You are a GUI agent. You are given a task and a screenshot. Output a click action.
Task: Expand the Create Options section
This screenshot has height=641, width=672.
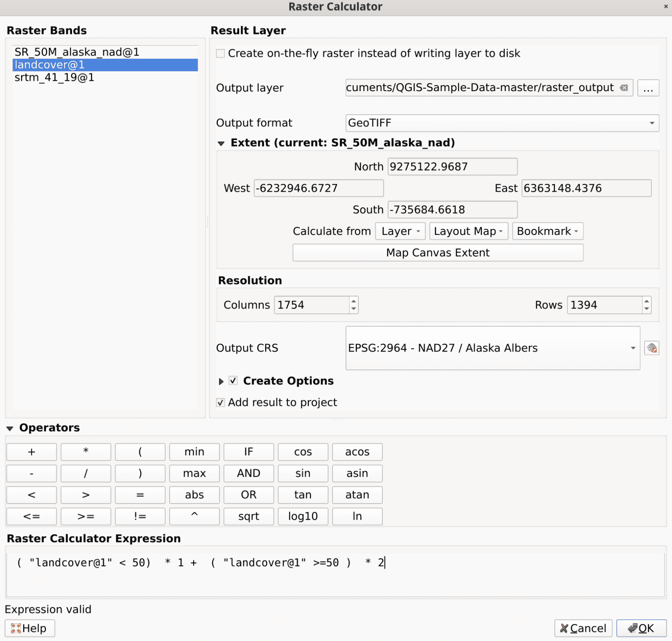pos(221,381)
